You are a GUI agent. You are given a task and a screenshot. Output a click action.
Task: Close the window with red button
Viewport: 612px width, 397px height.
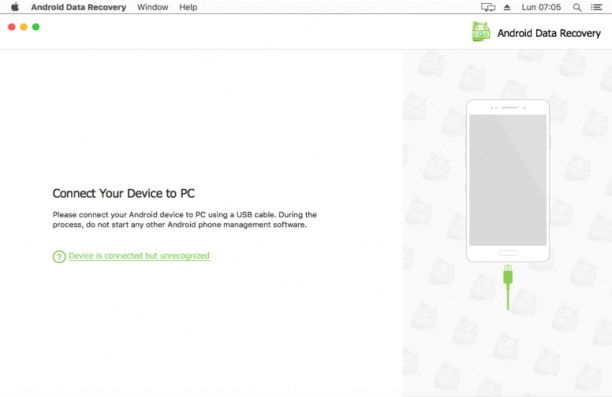point(12,27)
